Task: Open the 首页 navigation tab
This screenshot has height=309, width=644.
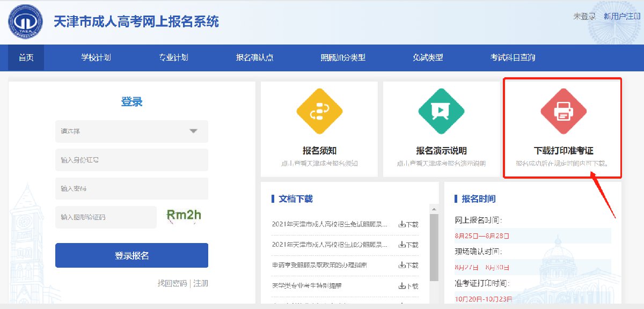Action: (x=26, y=57)
